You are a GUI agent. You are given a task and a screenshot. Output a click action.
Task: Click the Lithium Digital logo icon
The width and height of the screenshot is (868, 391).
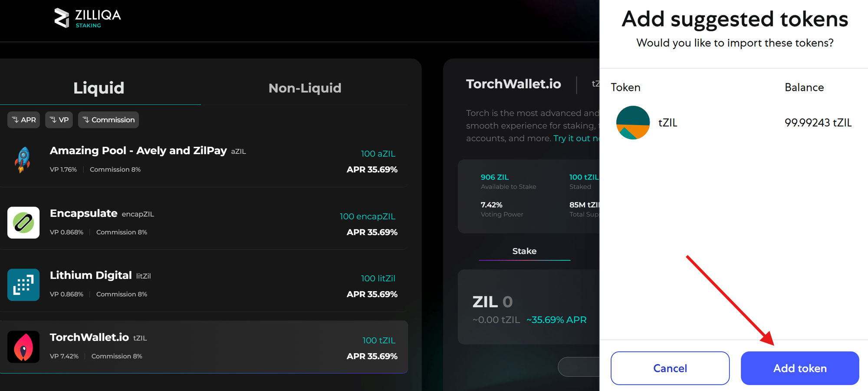coord(23,285)
